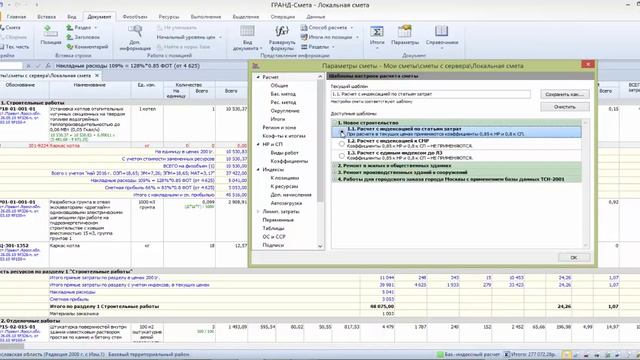
Task: Click the Развернуть формулы fx icon
Action: click(282, 31)
